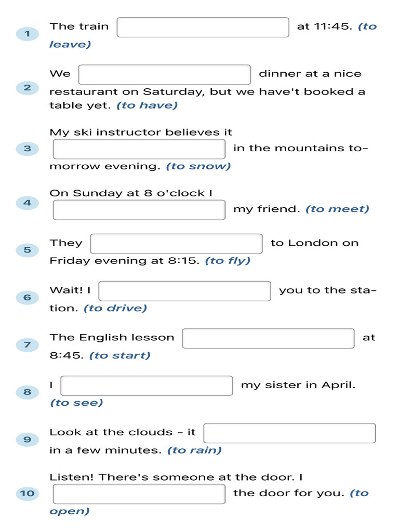Click the number 7 question badge
399x532 pixels.
point(27,345)
